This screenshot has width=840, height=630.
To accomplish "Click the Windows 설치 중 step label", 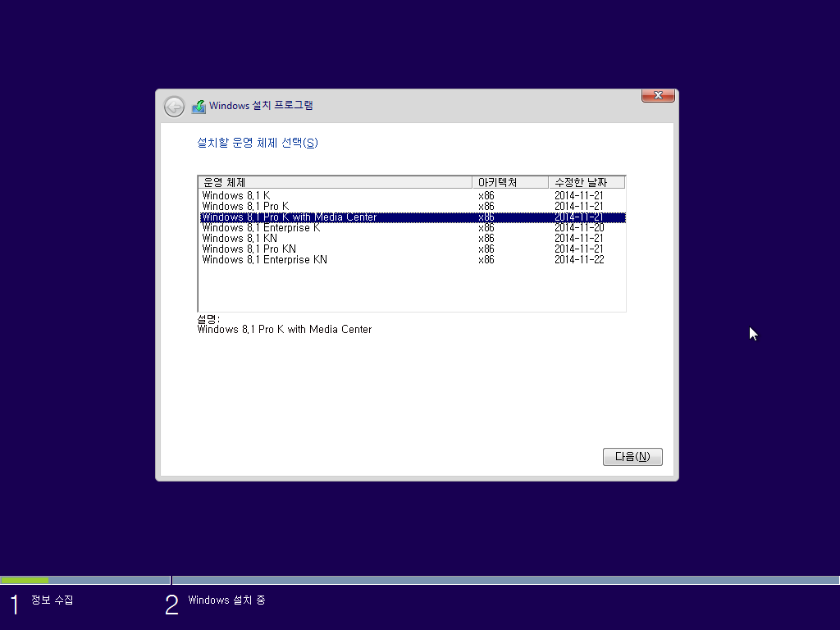I will (x=226, y=600).
